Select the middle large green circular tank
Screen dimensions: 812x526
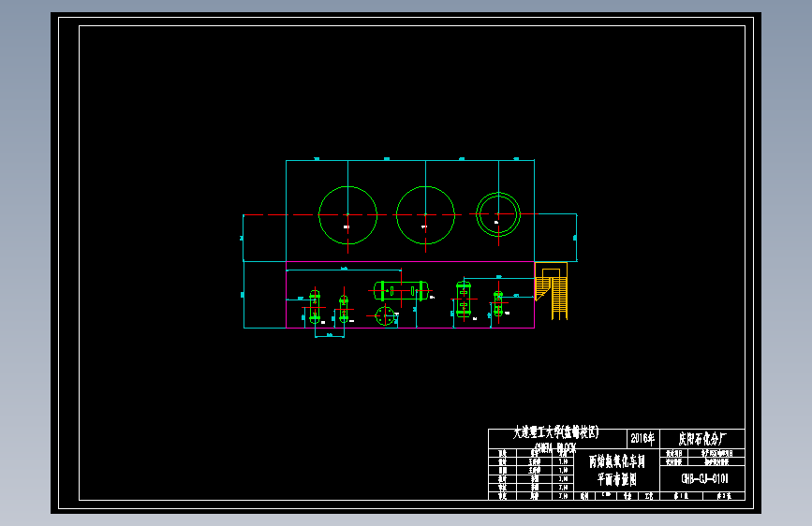coord(426,215)
